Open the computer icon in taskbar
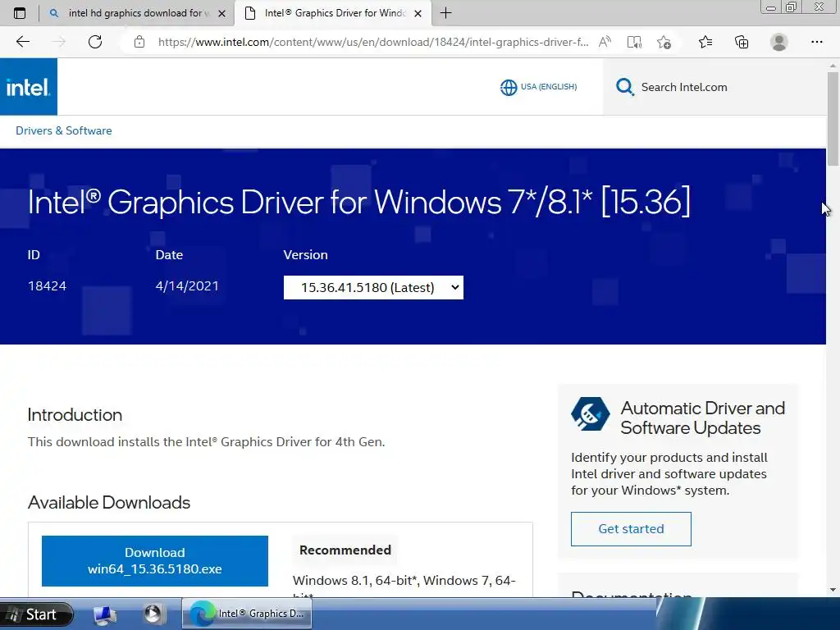 pos(105,614)
